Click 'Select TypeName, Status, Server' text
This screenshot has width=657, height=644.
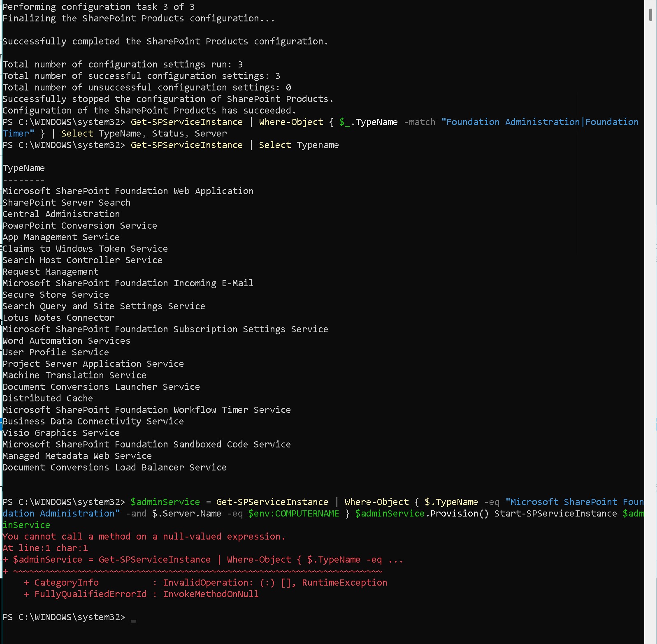tap(144, 134)
